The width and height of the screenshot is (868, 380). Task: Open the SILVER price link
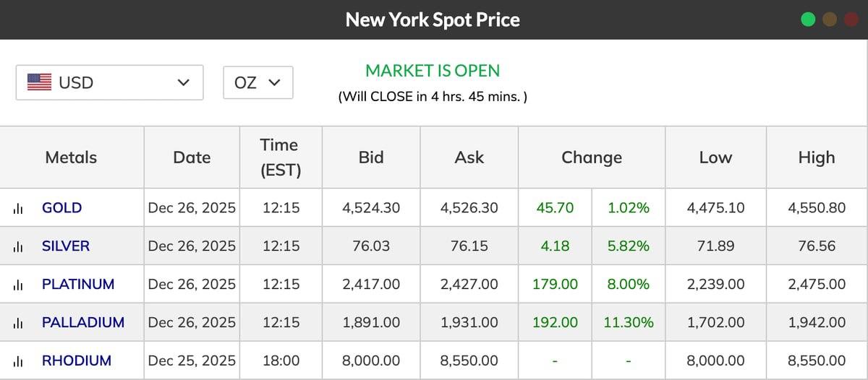click(66, 246)
